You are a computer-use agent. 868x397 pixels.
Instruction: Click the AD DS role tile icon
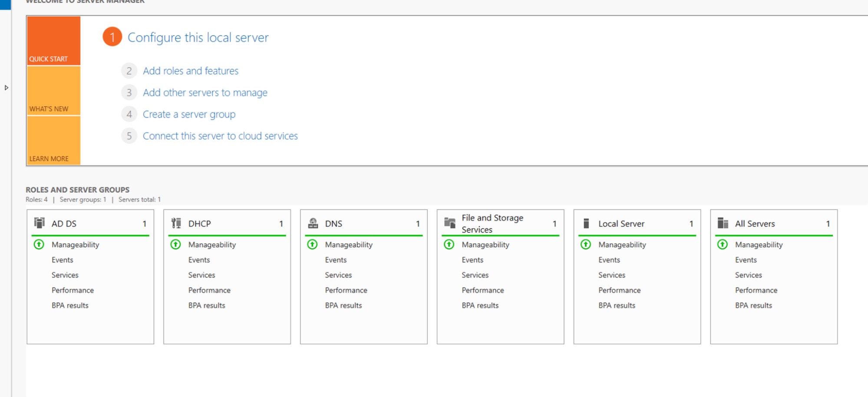click(x=40, y=223)
